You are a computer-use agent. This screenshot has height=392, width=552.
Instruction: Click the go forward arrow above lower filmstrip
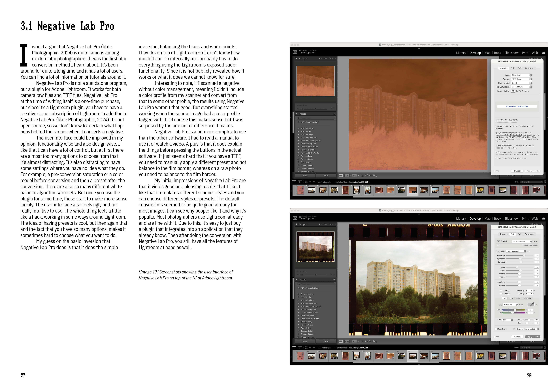(x=314, y=348)
